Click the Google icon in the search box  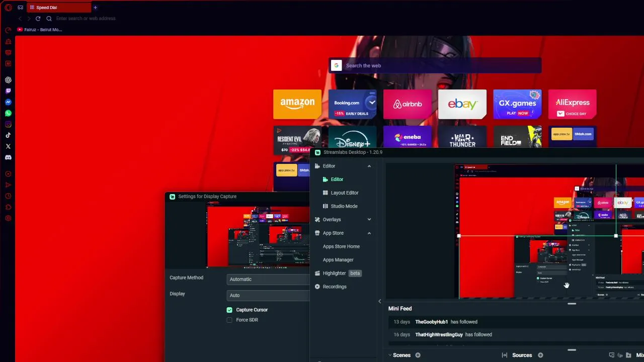tap(337, 65)
